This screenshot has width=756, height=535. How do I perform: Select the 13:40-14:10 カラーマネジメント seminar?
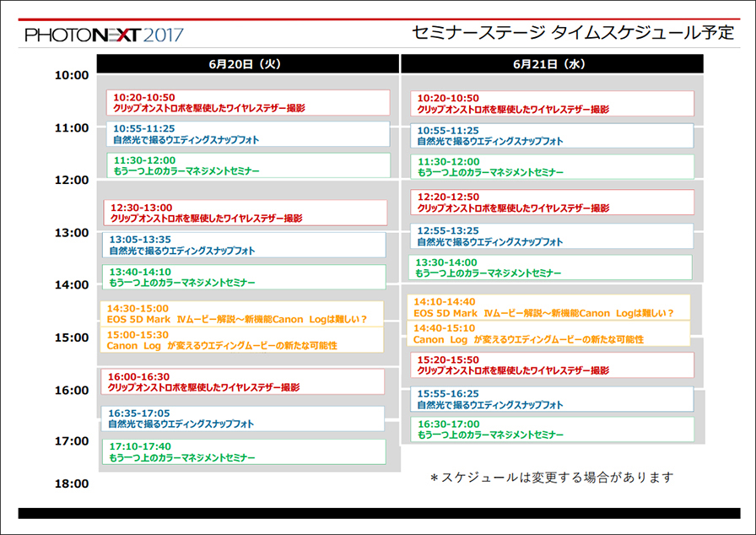(243, 278)
